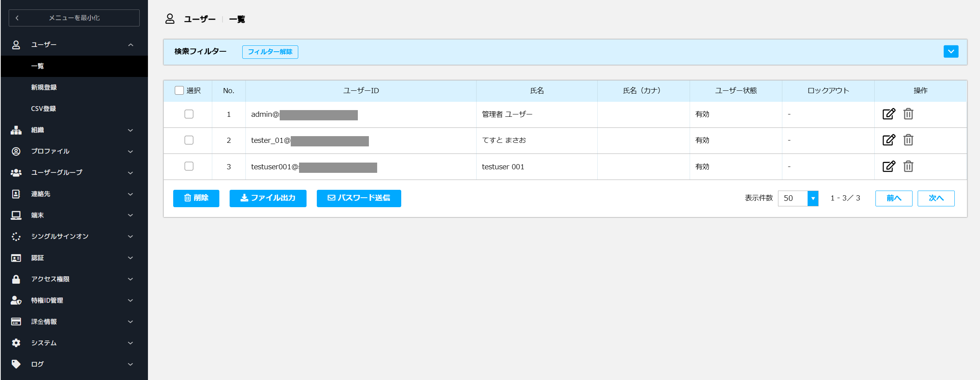Expand the ユーザーグループ menu chevron

tap(131, 172)
